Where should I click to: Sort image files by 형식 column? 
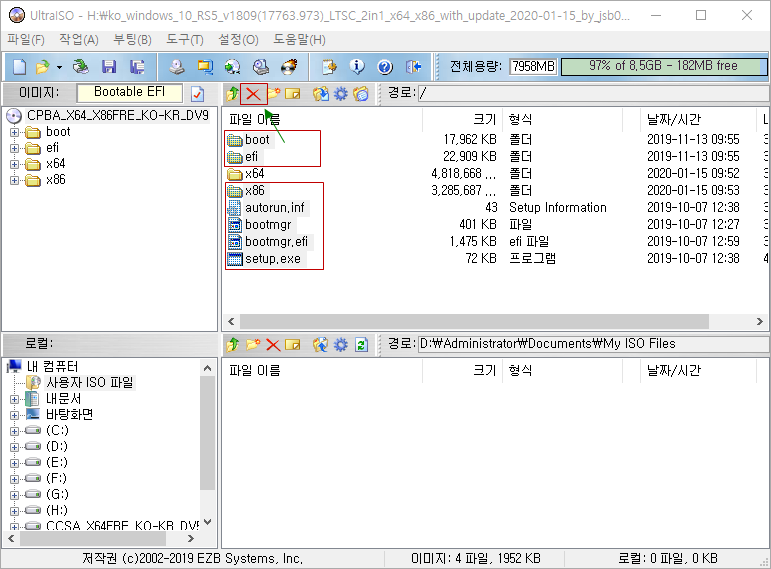[562, 120]
